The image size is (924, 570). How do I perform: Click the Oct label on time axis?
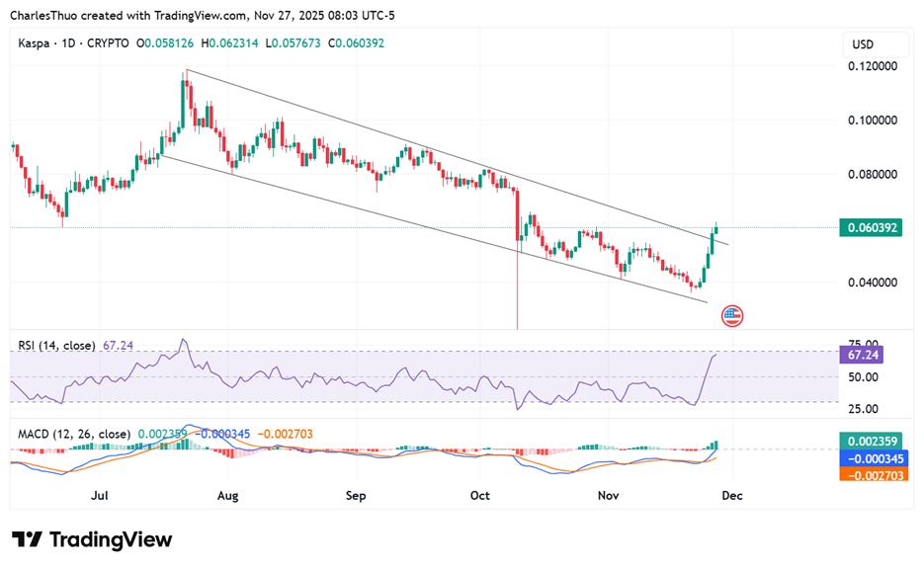pos(481,495)
